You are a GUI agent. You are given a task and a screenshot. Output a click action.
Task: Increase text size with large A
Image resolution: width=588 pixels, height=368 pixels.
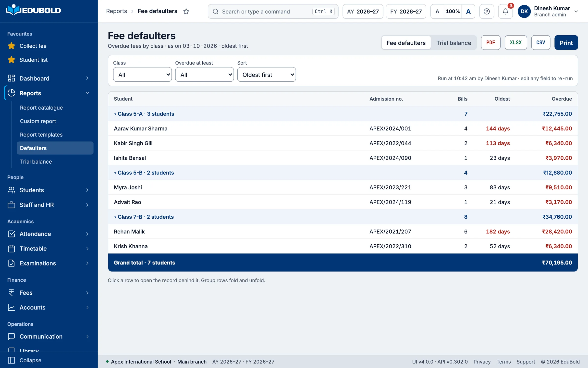[x=468, y=11]
